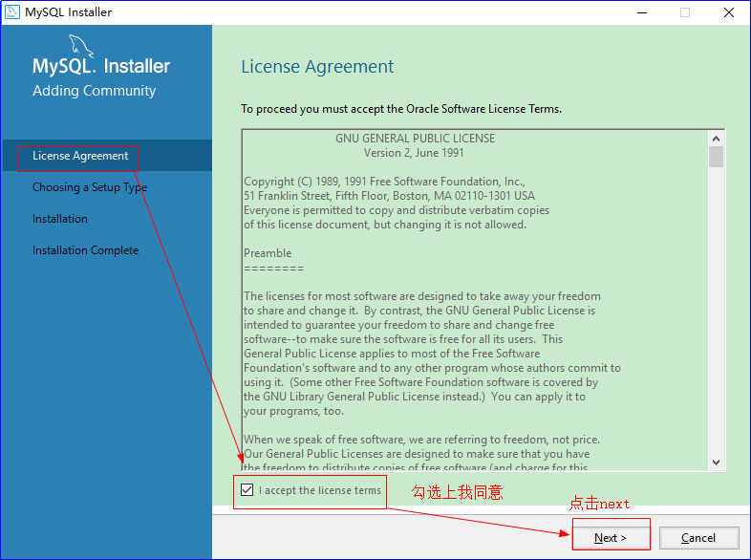Minimize the MySQL Installer window
The image size is (751, 560).
[641, 12]
